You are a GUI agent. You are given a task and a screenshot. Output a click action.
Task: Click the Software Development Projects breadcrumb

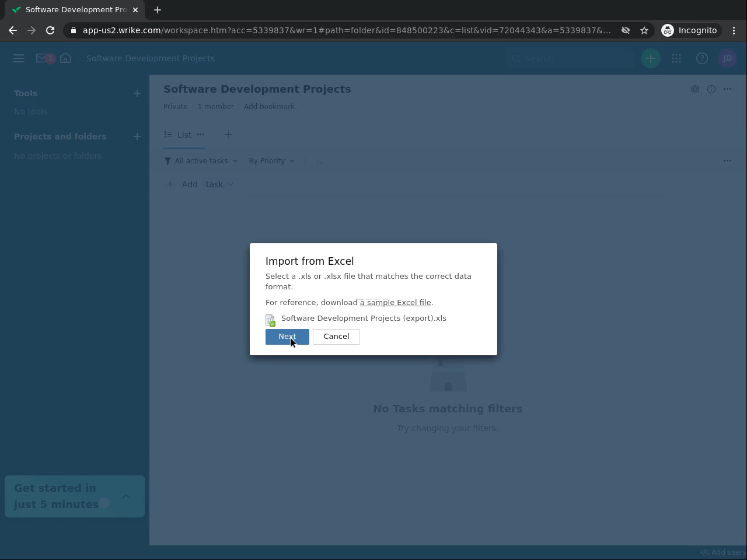(x=151, y=58)
